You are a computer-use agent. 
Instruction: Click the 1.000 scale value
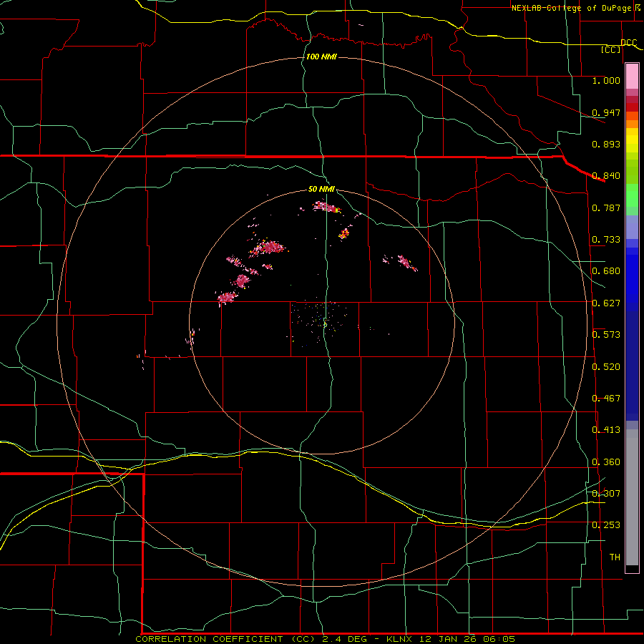pos(606,80)
